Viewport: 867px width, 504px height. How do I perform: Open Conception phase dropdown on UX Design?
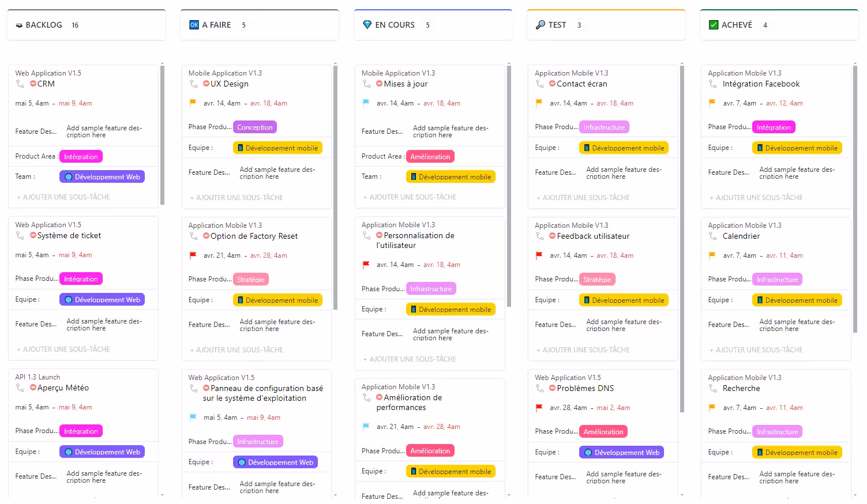point(254,127)
